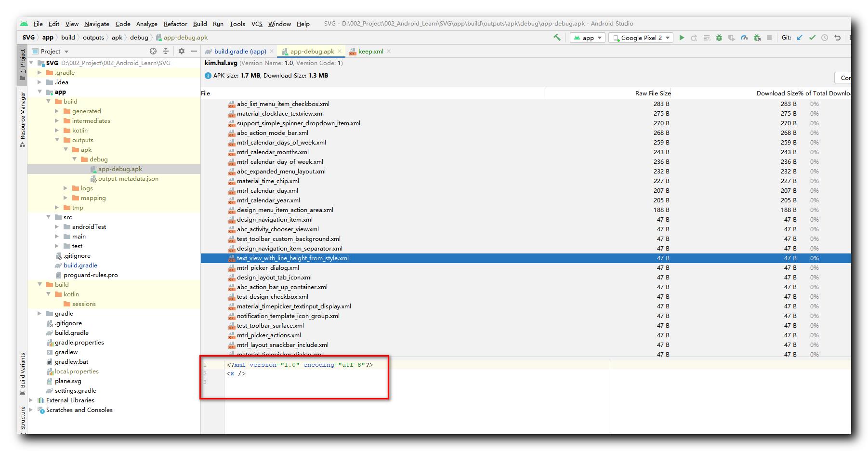Open the Profile app gauge icon
Viewport: 868px width, 451px height.
[x=744, y=38]
